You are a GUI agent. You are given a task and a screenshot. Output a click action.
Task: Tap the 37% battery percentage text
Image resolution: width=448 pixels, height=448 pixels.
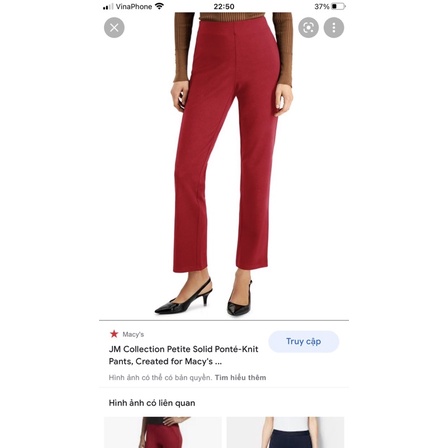322,6
